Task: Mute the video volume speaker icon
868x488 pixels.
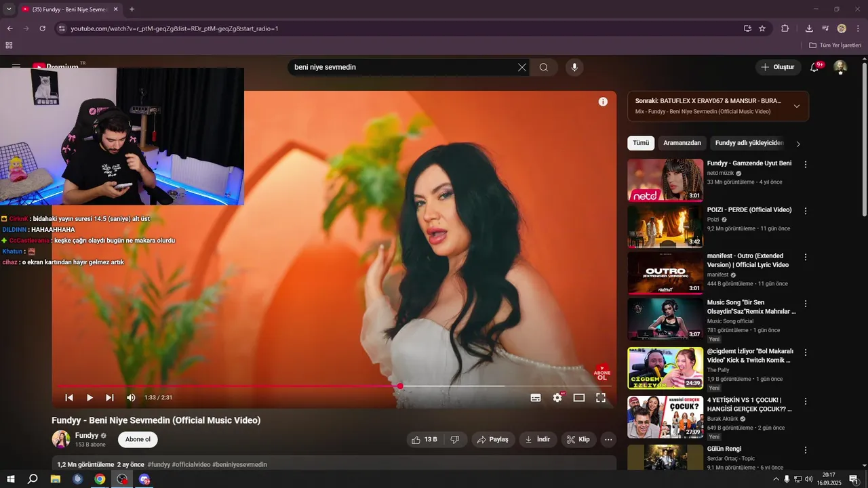Action: point(131,398)
